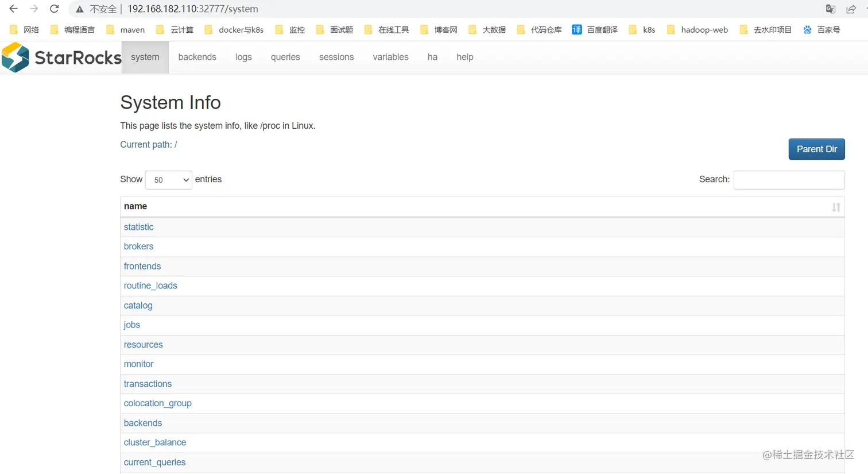868x474 pixels.
Task: Open the routine_loads entry
Action: 150,286
